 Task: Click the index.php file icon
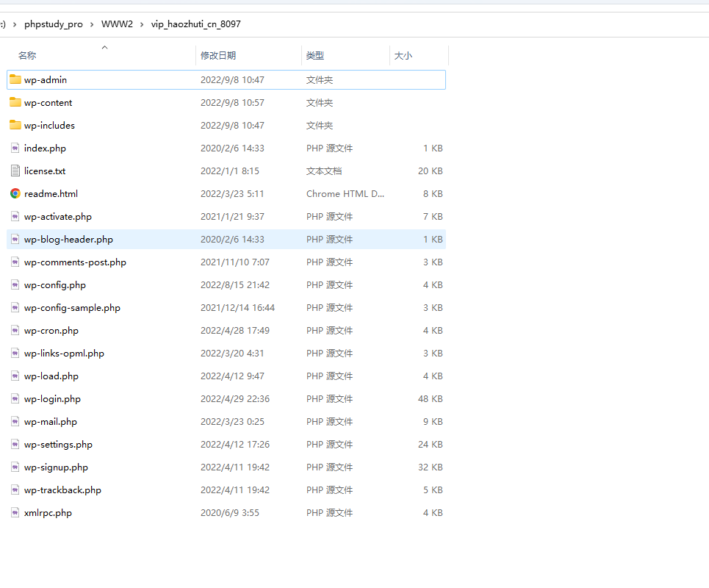tap(15, 148)
